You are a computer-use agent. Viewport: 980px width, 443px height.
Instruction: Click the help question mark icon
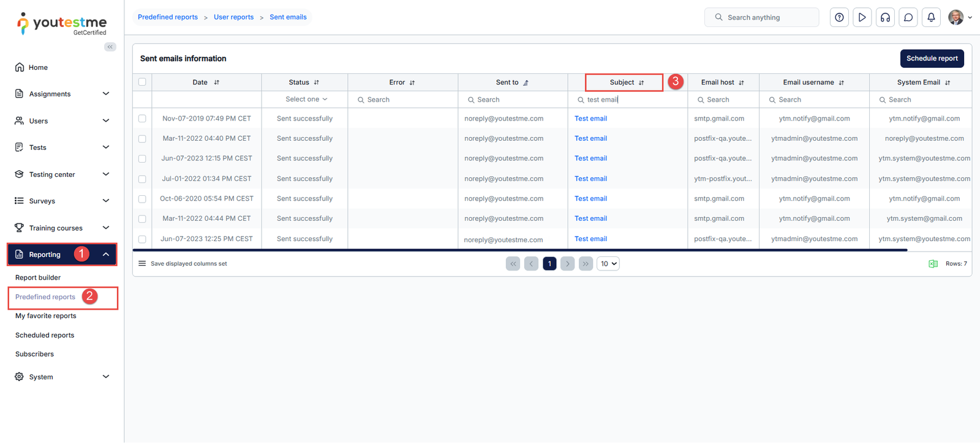pos(839,18)
